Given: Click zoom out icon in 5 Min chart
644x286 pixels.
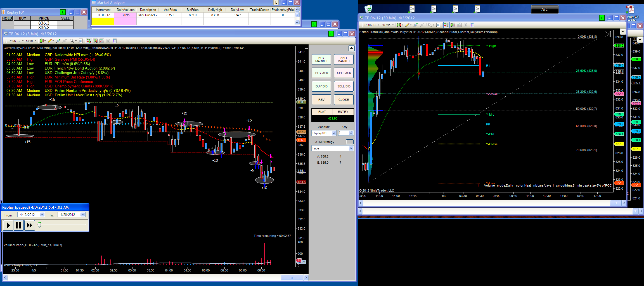Looking at the screenshot, I should pyautogui.click(x=65, y=41).
